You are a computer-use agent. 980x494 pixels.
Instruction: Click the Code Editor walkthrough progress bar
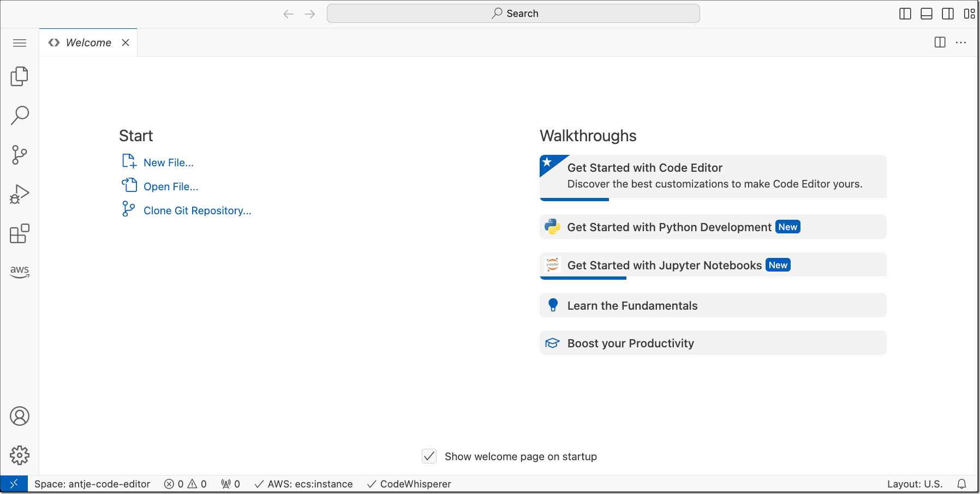click(574, 200)
